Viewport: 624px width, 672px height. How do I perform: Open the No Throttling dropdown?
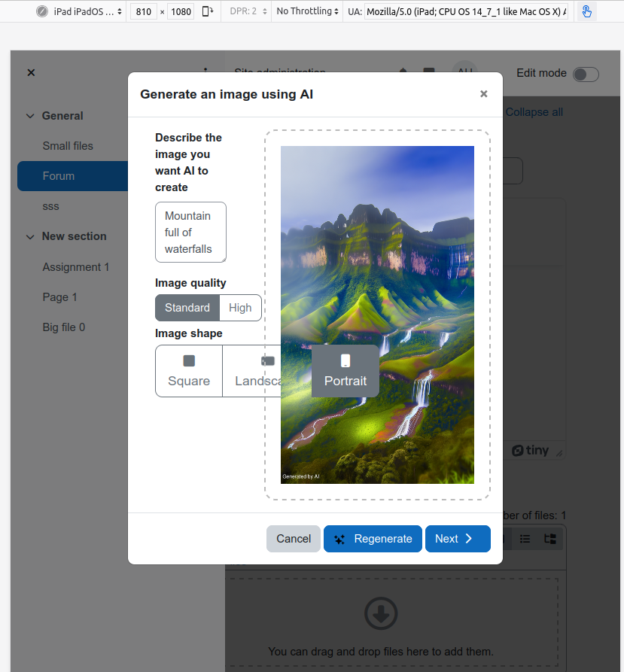[x=307, y=11]
